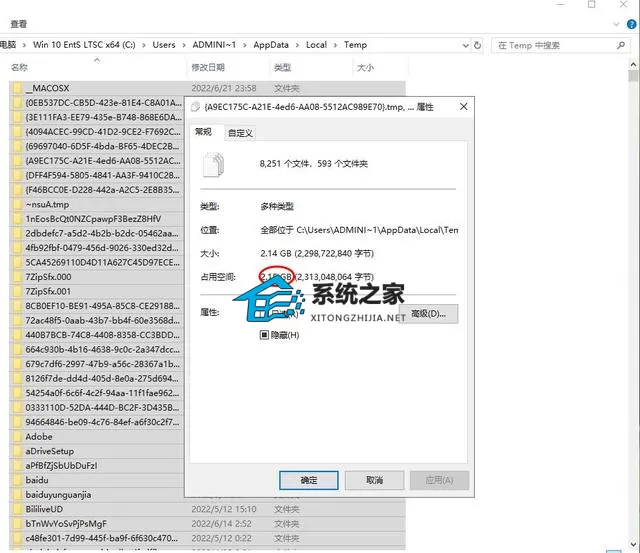Select the baidu folder icon

click(x=17, y=480)
